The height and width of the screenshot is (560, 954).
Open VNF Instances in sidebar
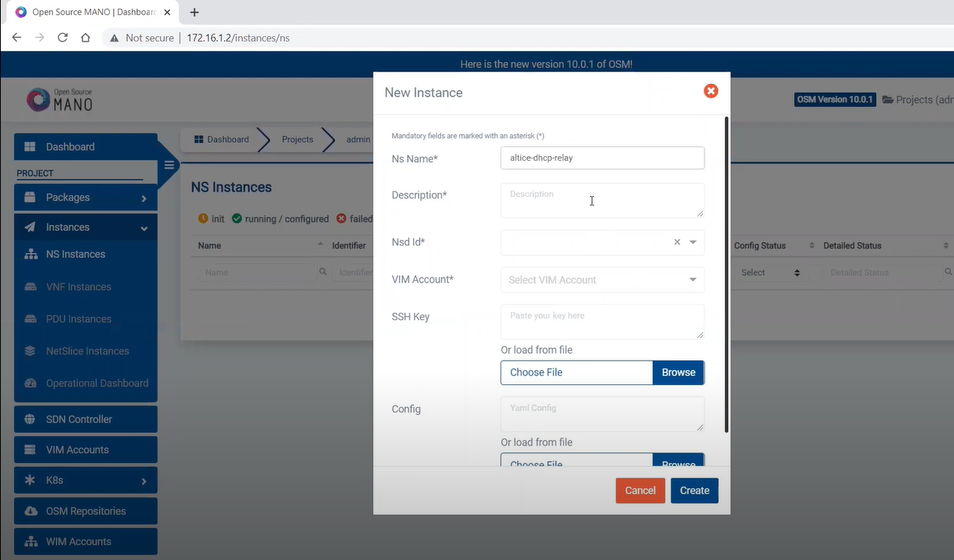78,287
